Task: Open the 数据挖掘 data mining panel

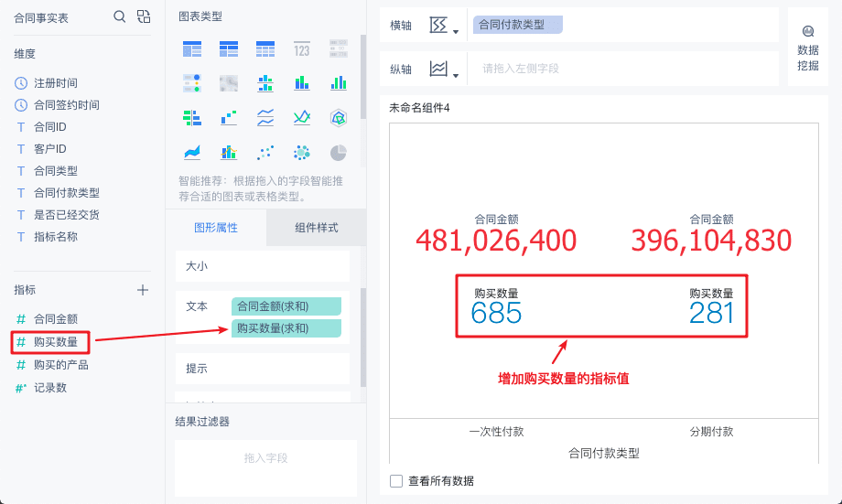Action: pyautogui.click(x=807, y=48)
